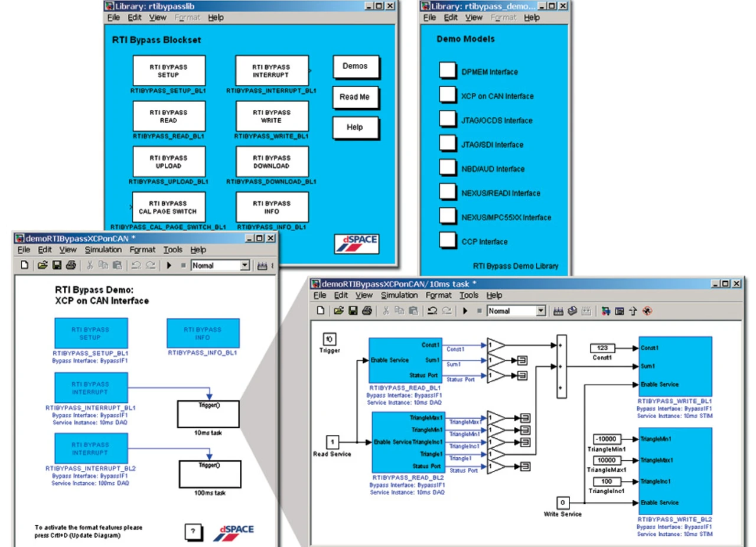This screenshot has height=547, width=756.
Task: Open simulation mode dropdown in 10ms task window
Action: tap(540, 311)
